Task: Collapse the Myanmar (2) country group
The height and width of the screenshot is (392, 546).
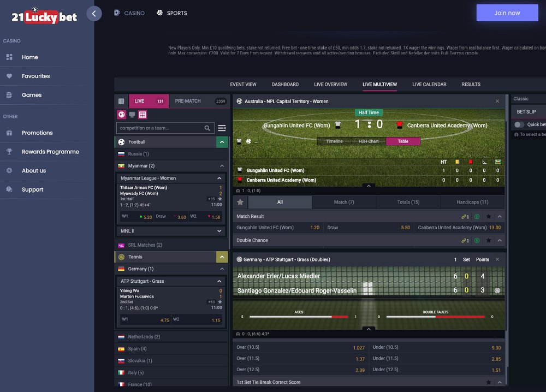Action: point(222,166)
